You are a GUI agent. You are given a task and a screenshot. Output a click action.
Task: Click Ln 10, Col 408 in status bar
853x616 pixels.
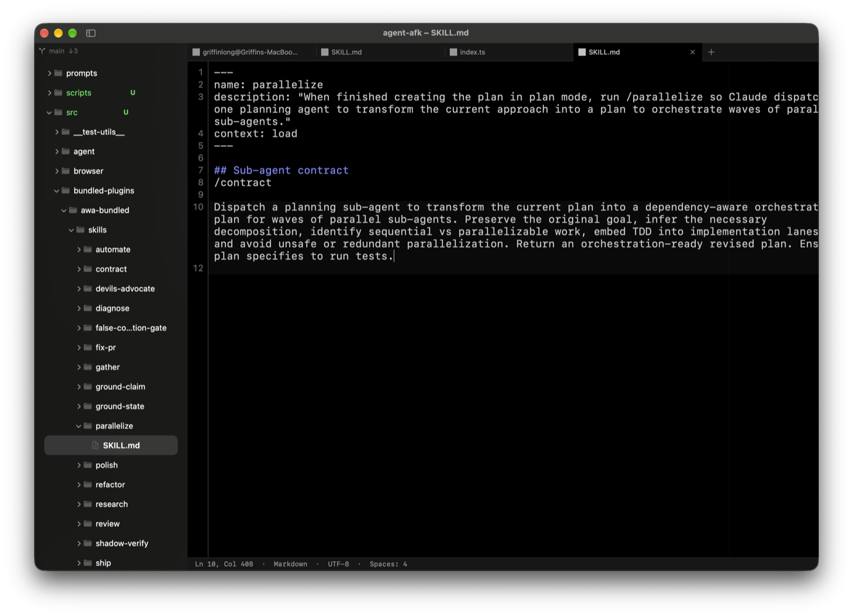(x=224, y=564)
